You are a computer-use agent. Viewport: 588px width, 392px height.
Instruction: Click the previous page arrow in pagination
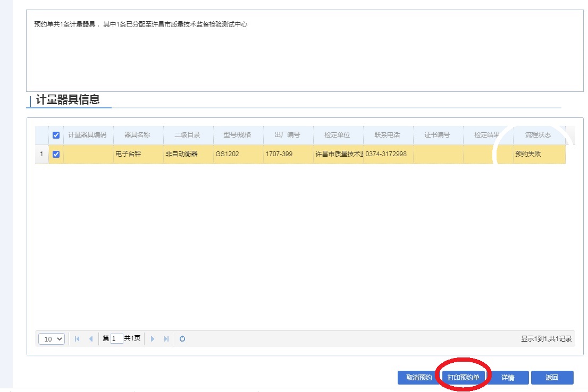[x=91, y=339]
